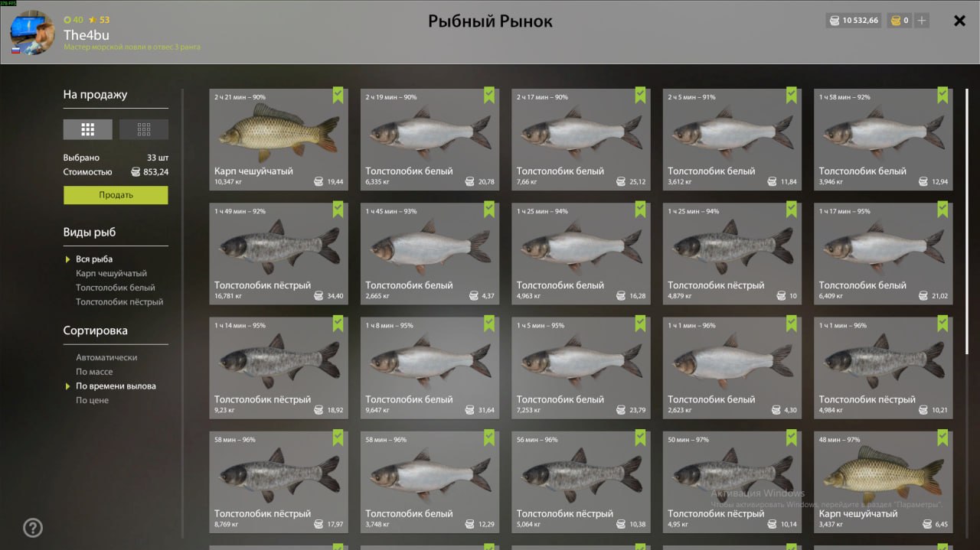Click the gold coins balance icon
This screenshot has height=550, width=980.
tap(895, 21)
